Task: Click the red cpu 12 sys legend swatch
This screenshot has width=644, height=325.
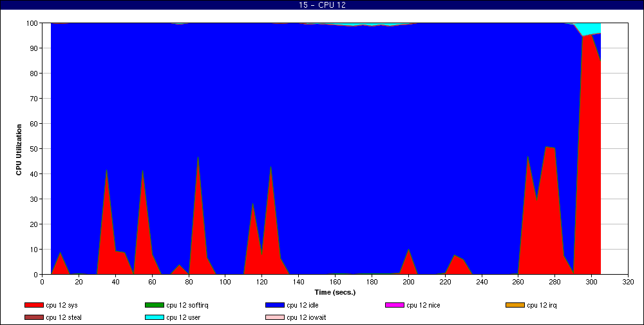Action: [34, 305]
